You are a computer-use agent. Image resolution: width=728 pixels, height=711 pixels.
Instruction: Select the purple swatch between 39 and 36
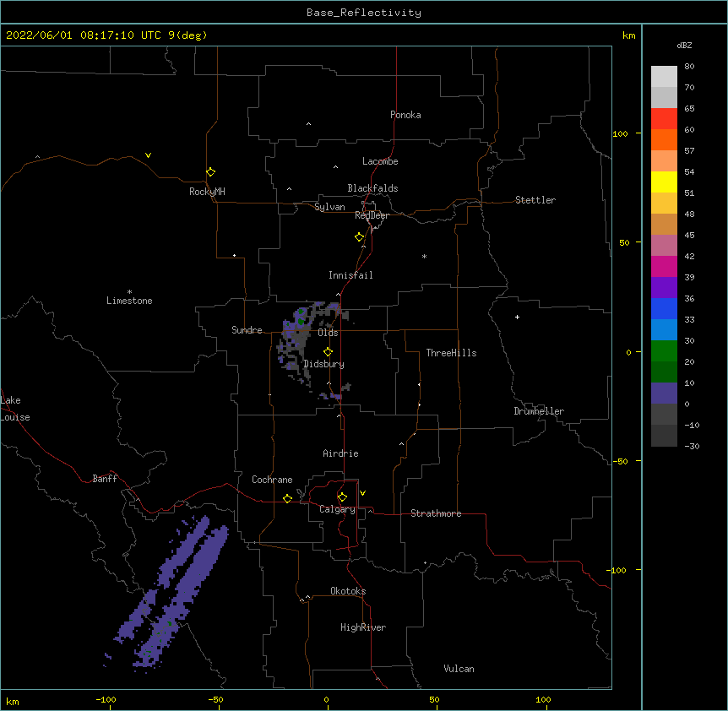pos(664,288)
